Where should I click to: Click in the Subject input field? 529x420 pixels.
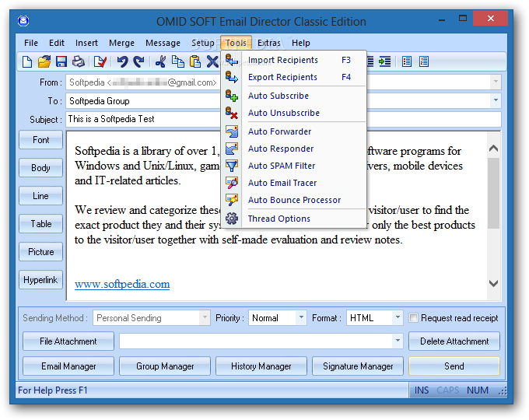[x=283, y=119]
